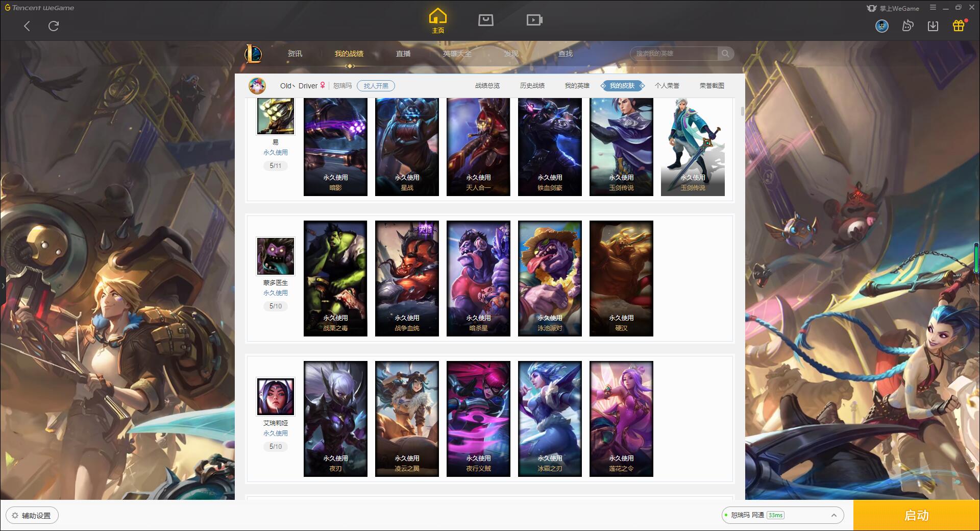Image resolution: width=980 pixels, height=531 pixels.
Task: Open the 泳池派对 skin card
Action: (550, 279)
